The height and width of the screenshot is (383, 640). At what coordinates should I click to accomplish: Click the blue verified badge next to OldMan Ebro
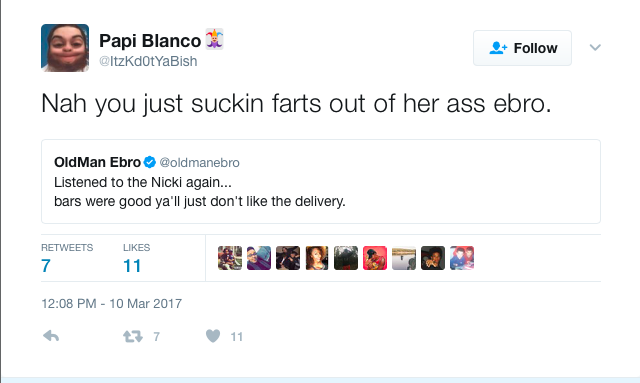150,162
